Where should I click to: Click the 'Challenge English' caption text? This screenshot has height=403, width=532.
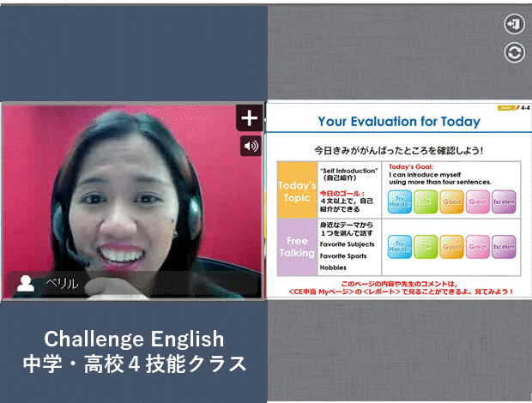(134, 339)
